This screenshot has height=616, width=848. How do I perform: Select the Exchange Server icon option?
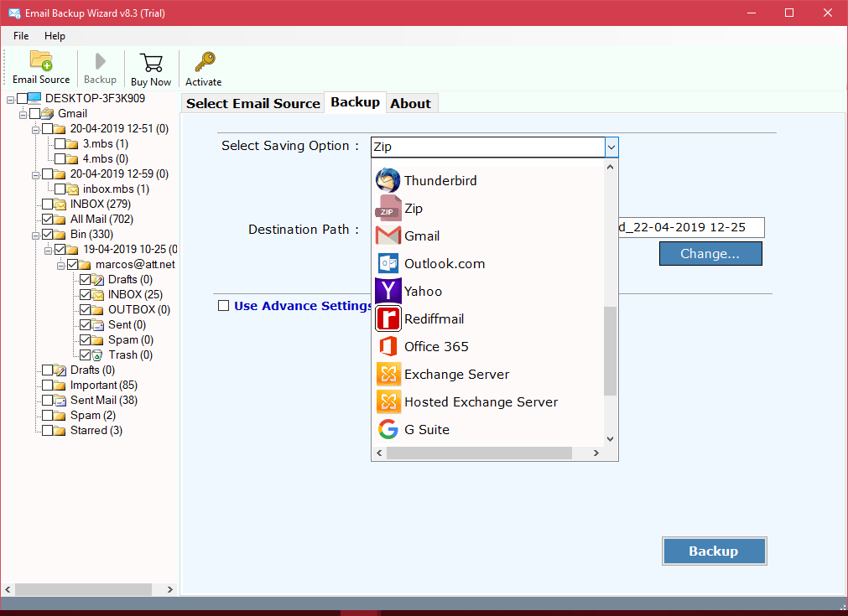(388, 374)
